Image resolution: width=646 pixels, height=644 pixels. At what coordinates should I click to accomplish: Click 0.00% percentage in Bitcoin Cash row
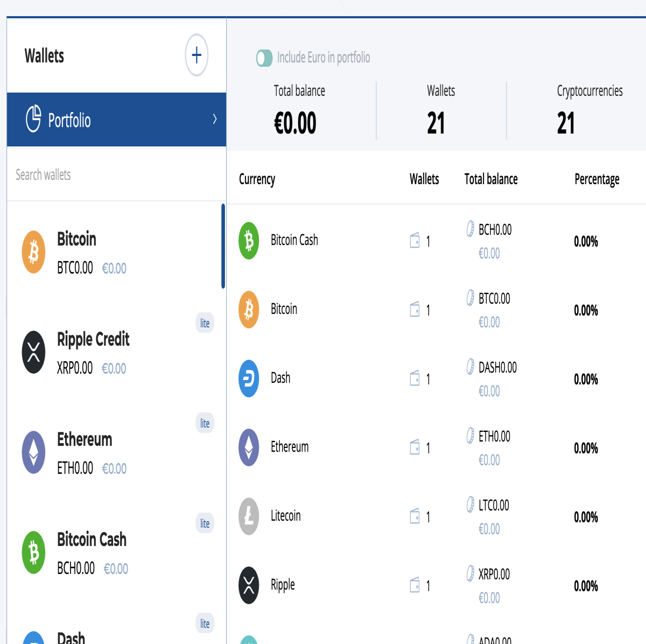[x=586, y=241]
